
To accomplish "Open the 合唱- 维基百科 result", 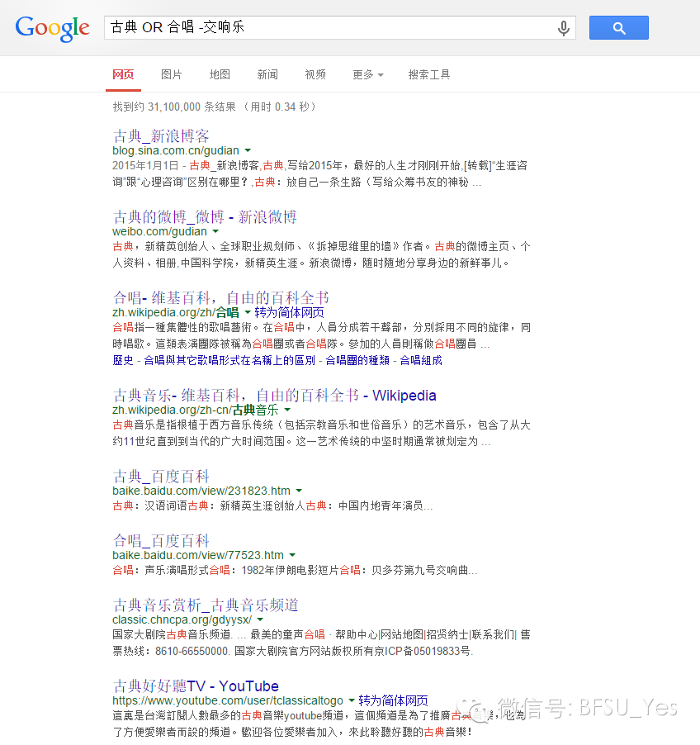I will [x=221, y=298].
